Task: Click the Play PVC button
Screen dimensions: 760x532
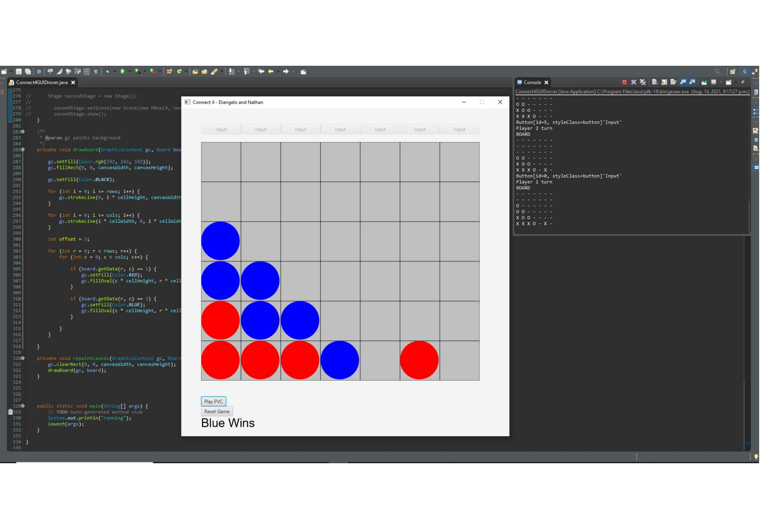Action: (214, 402)
